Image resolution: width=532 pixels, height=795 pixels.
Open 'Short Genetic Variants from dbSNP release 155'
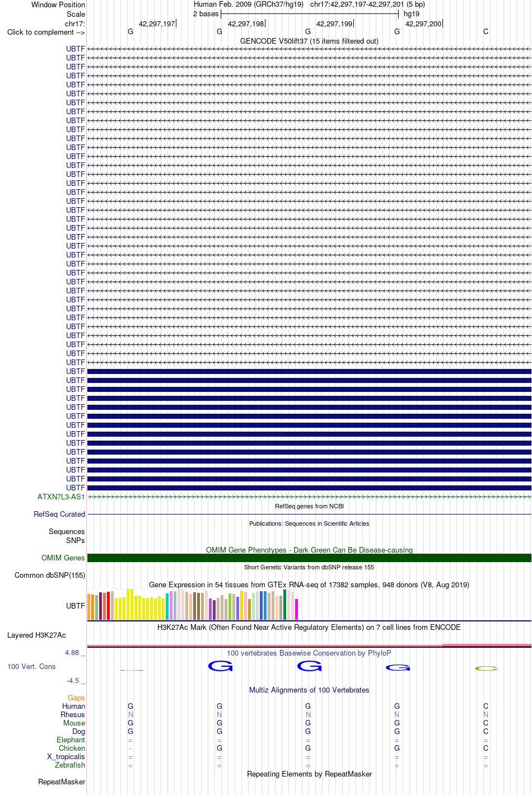(309, 567)
